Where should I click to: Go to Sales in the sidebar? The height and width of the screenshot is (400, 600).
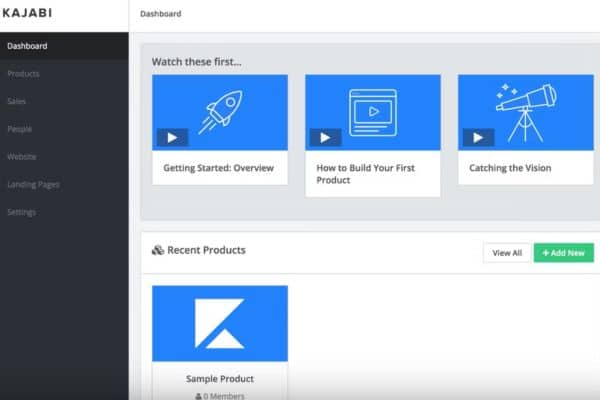[x=64, y=101]
